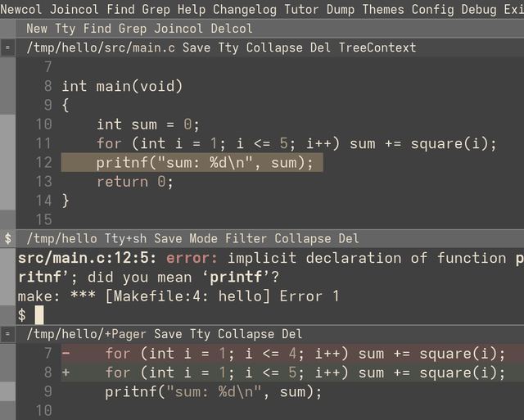Click Filter in the Tty+sh tag bar

[246, 239]
